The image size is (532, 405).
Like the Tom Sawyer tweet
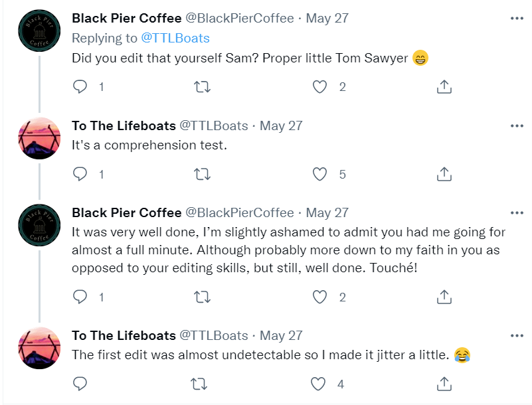tap(320, 87)
